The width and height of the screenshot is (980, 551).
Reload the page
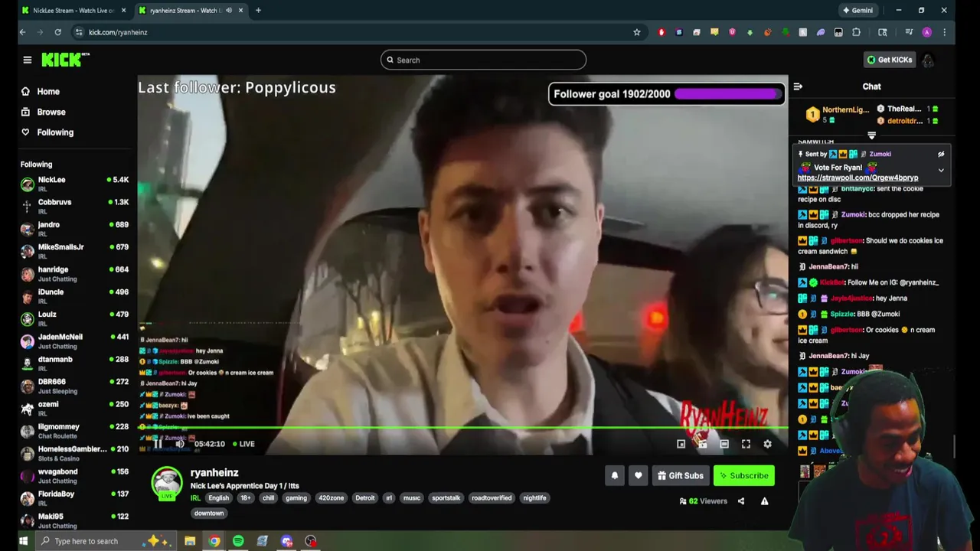[x=57, y=32]
